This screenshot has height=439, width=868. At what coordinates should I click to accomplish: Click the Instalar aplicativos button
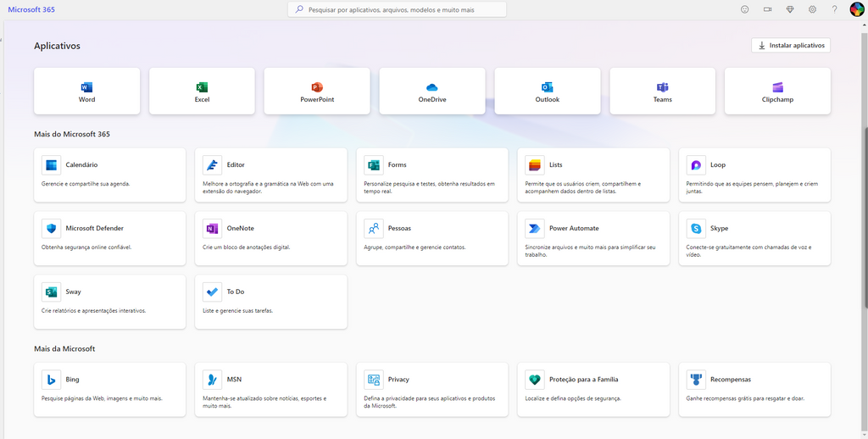[x=791, y=46]
